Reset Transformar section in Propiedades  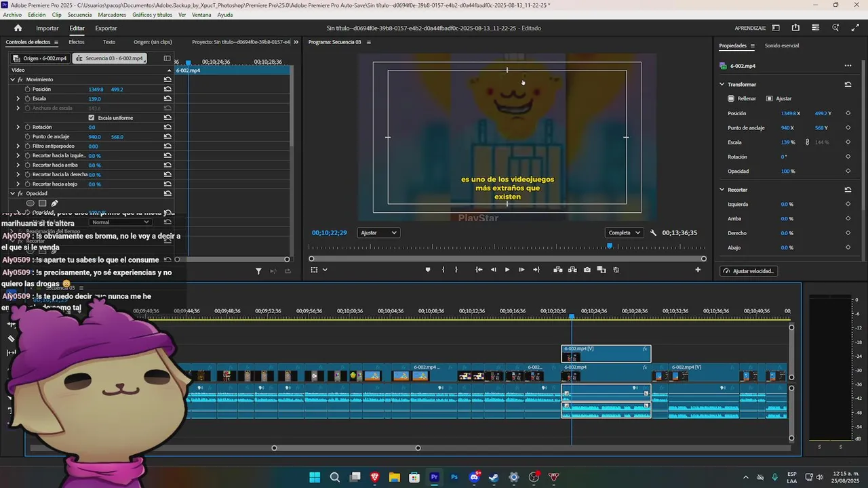[848, 84]
